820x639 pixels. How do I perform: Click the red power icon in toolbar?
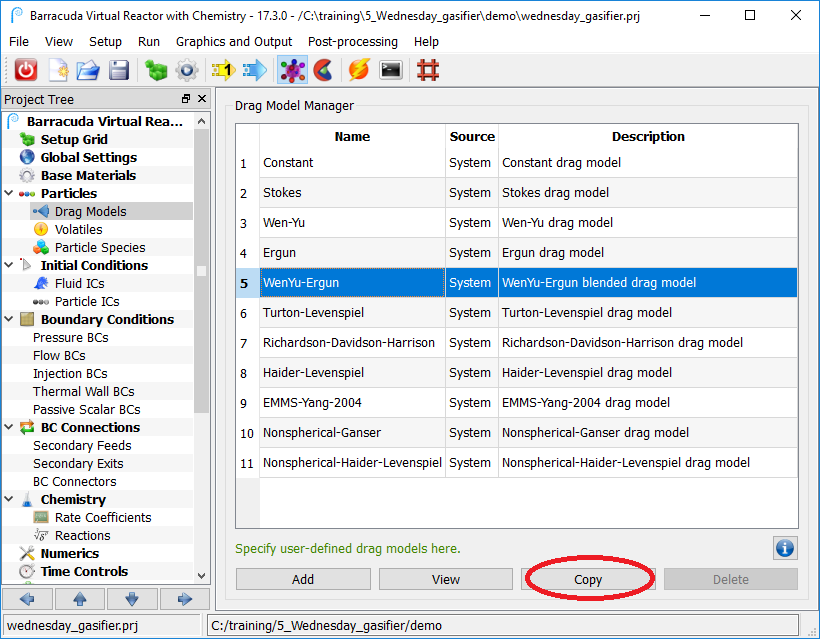[25, 70]
